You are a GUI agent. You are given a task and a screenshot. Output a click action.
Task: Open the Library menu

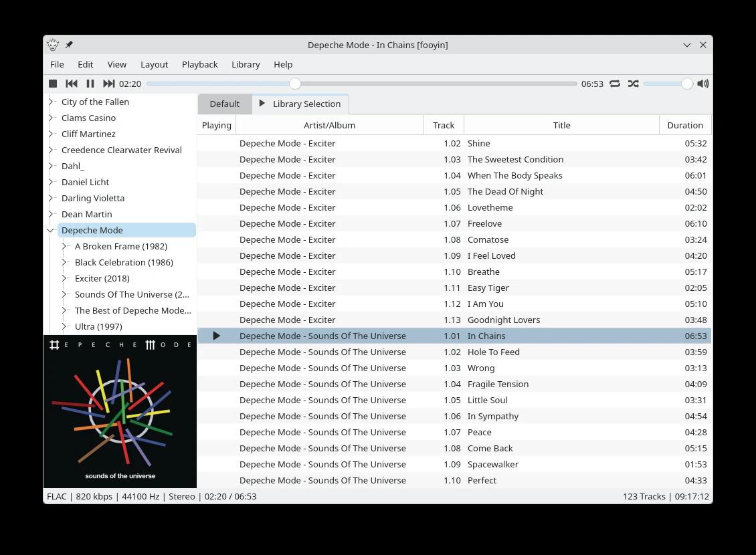coord(246,65)
